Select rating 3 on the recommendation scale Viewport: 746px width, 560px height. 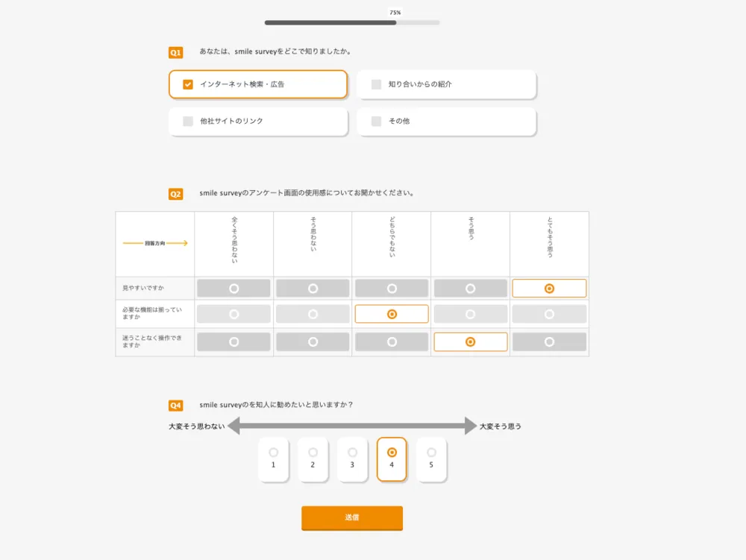pos(352,459)
